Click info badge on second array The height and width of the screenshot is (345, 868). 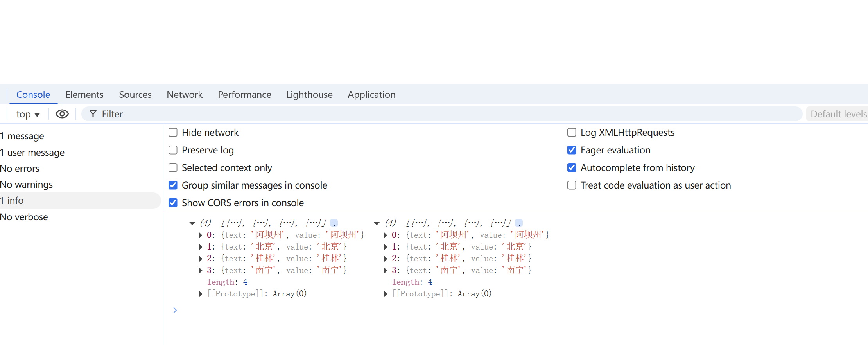(x=519, y=223)
